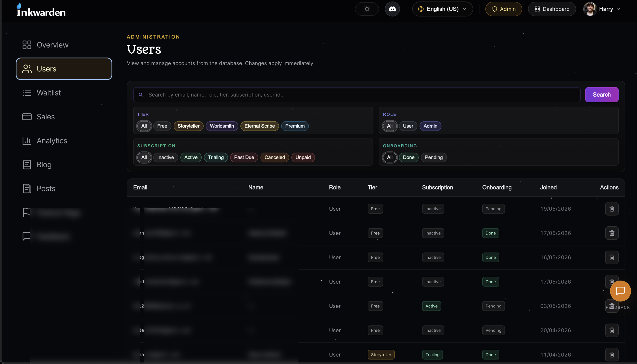The width and height of the screenshot is (637, 364).
Task: Select the All subscription filter
Action: coord(144,158)
